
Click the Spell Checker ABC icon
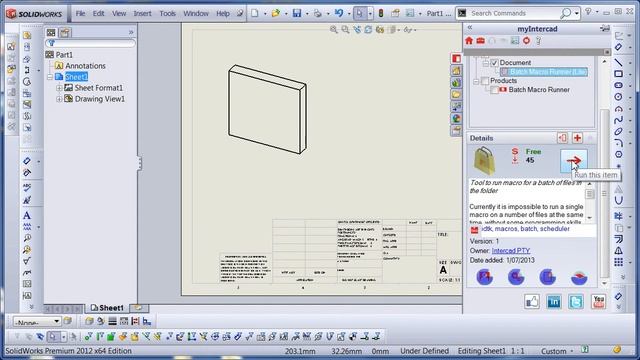click(x=27, y=187)
